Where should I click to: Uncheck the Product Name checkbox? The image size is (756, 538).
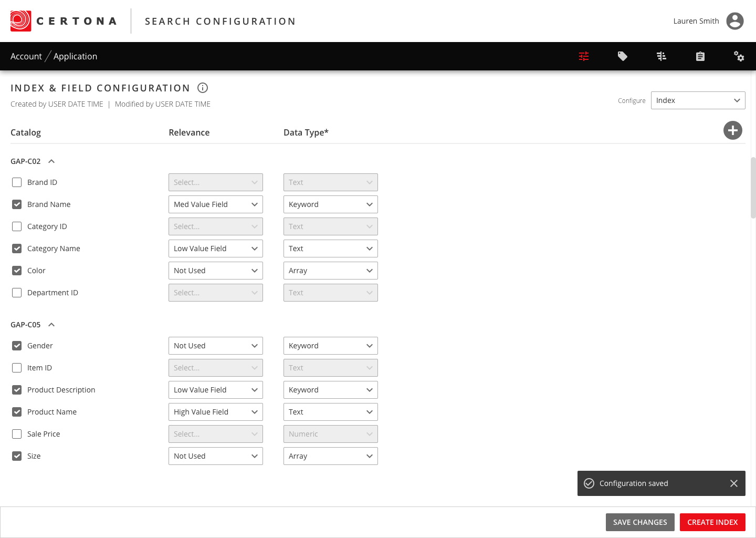(x=17, y=412)
